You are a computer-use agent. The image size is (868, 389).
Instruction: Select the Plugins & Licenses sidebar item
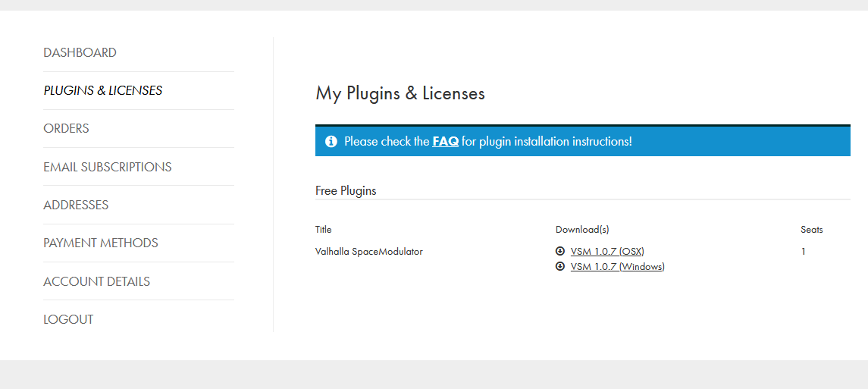click(x=103, y=90)
